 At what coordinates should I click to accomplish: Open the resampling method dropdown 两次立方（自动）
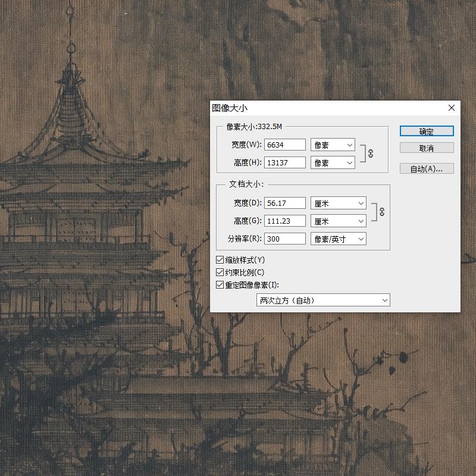click(323, 300)
